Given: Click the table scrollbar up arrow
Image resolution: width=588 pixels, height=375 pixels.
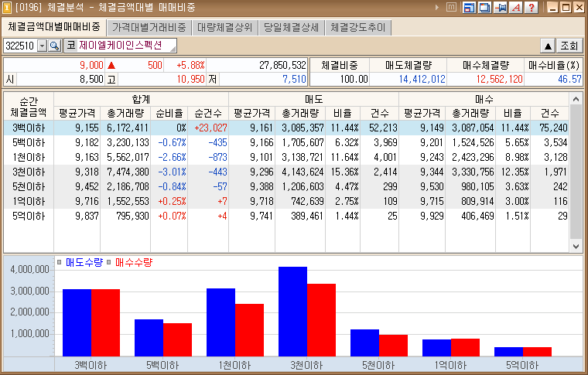Looking at the screenshot, I should point(576,99).
